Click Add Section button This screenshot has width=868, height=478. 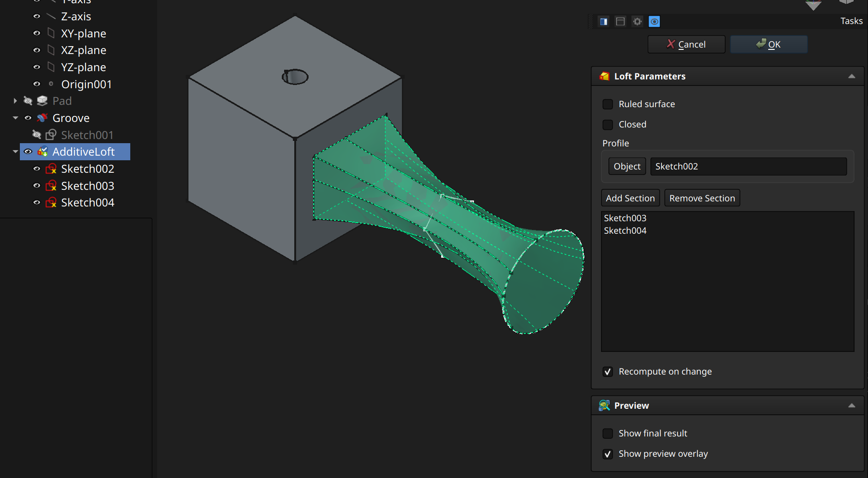click(630, 198)
